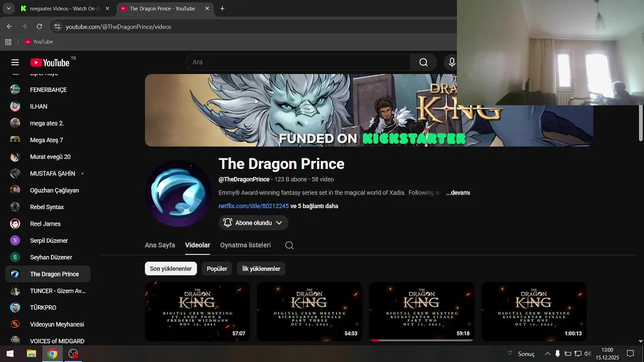
Task: Click The Dragon Prince channel avatar
Action: [178, 194]
